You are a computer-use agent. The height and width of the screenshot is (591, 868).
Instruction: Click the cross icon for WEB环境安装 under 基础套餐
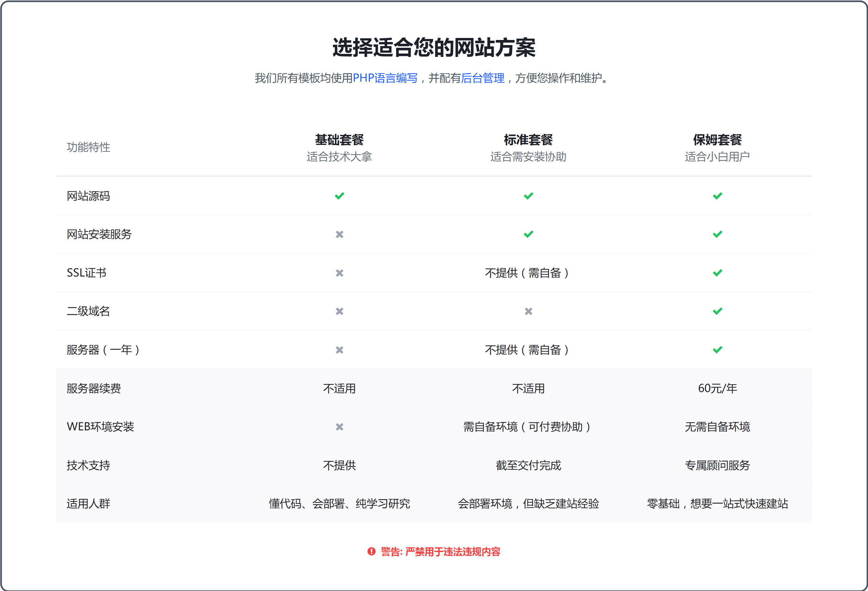coord(339,427)
